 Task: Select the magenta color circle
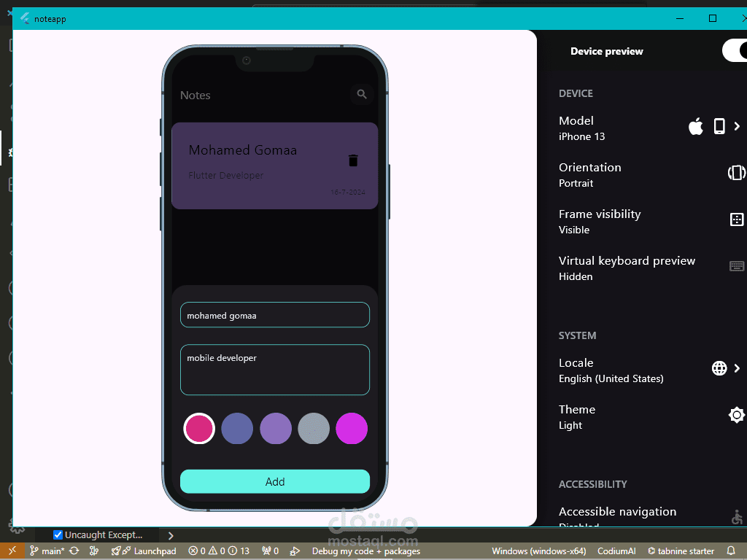[x=352, y=429]
